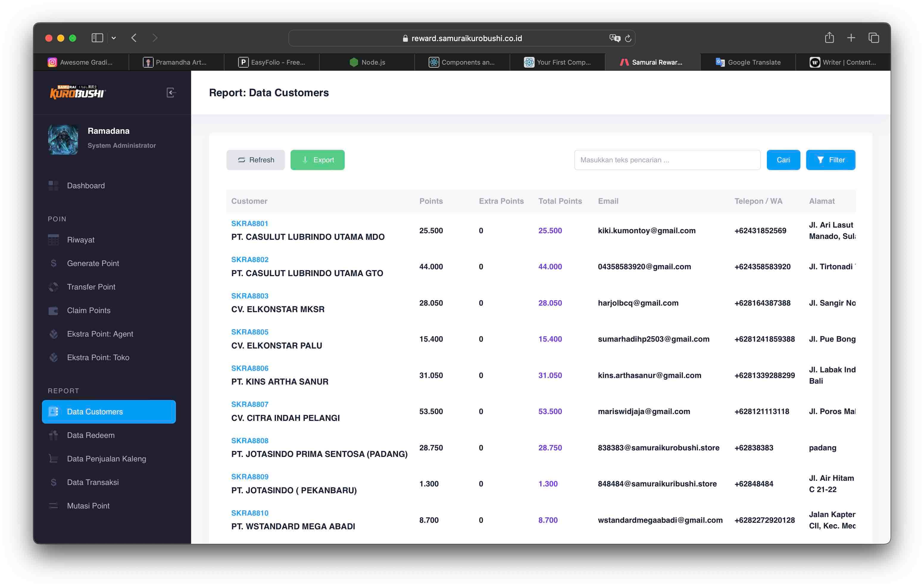Click the Mutasi Point exchange icon
The width and height of the screenshot is (924, 588).
[x=53, y=506]
